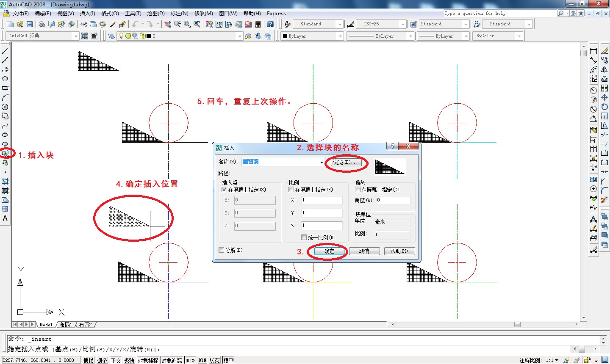Click the 帮助(H) button in dialog

click(x=399, y=251)
